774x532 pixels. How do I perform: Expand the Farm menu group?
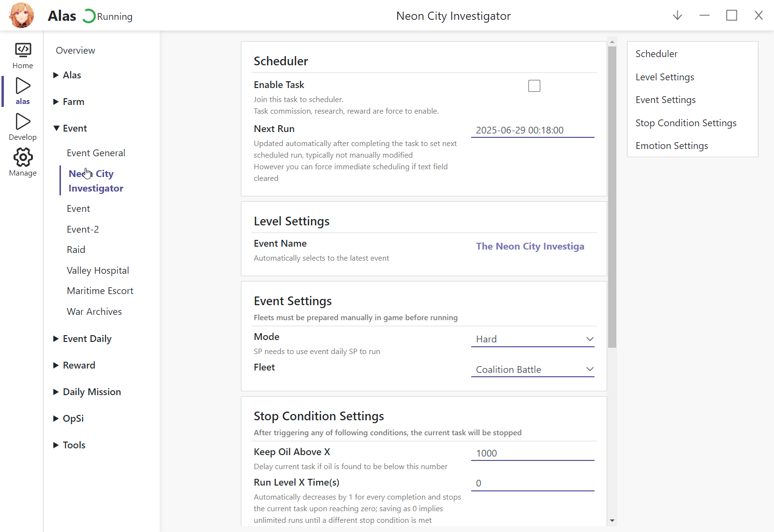[69, 102]
